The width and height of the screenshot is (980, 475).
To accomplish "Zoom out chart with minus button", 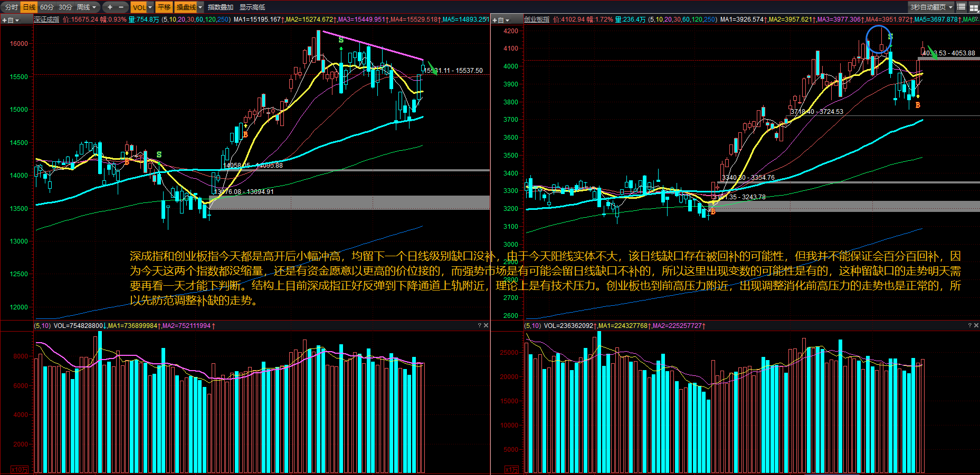I will tap(121, 7).
